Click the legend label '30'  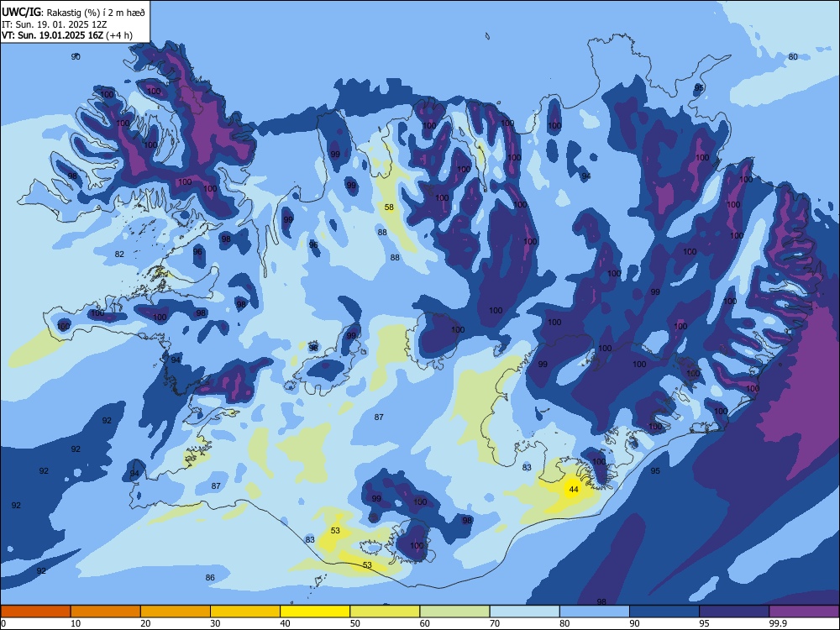[215, 623]
